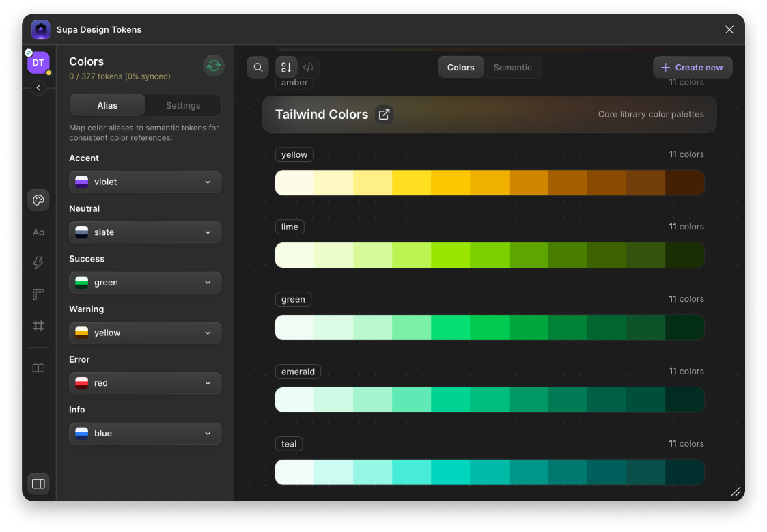767x532 pixels.
Task: Switch to the Alias tab
Action: [107, 106]
